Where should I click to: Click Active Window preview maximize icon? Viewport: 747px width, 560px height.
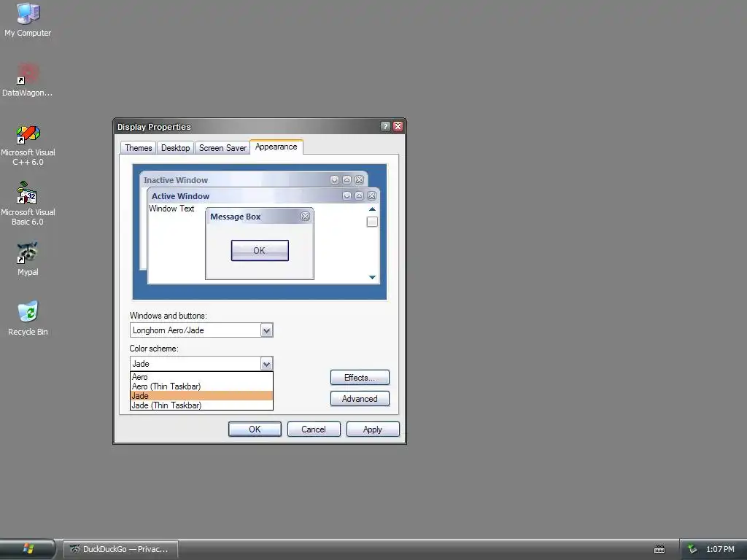pos(359,195)
